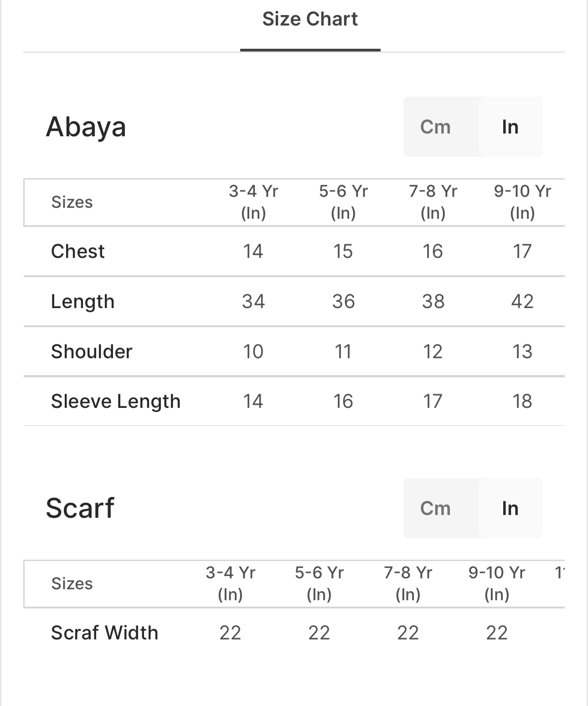This screenshot has width=588, height=706.
Task: Select the Size Chart tab
Action: (310, 20)
